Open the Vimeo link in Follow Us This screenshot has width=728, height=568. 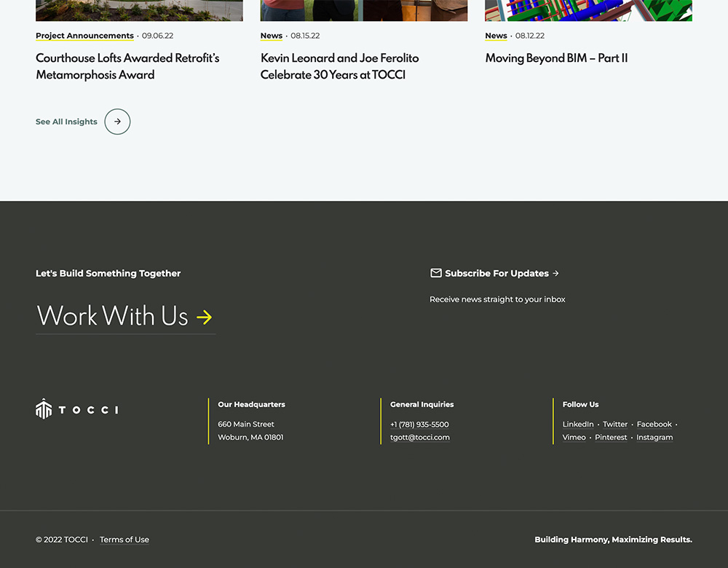click(x=574, y=438)
